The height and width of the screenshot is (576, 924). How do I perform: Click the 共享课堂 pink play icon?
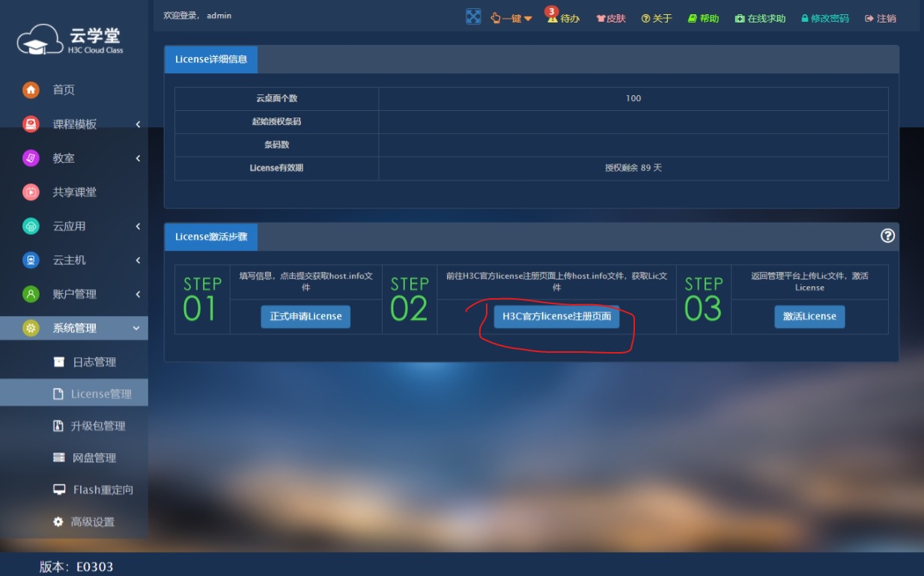[x=31, y=192]
